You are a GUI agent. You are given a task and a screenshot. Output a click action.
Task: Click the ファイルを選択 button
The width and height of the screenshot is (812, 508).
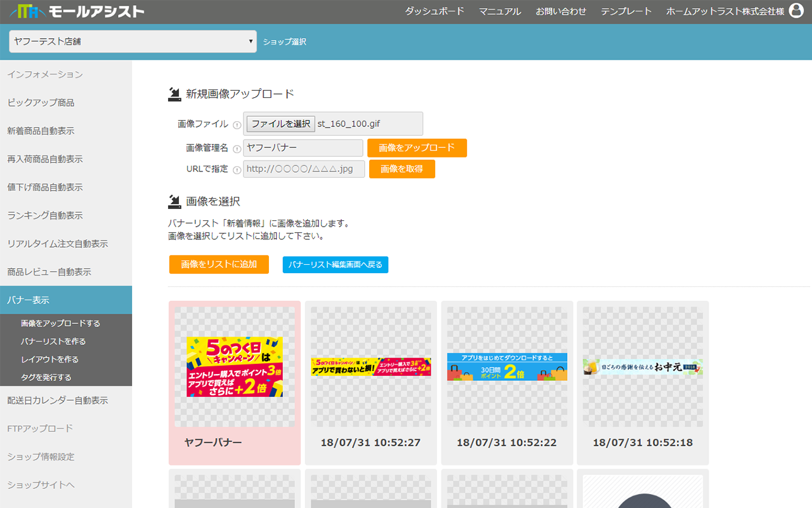tap(280, 124)
